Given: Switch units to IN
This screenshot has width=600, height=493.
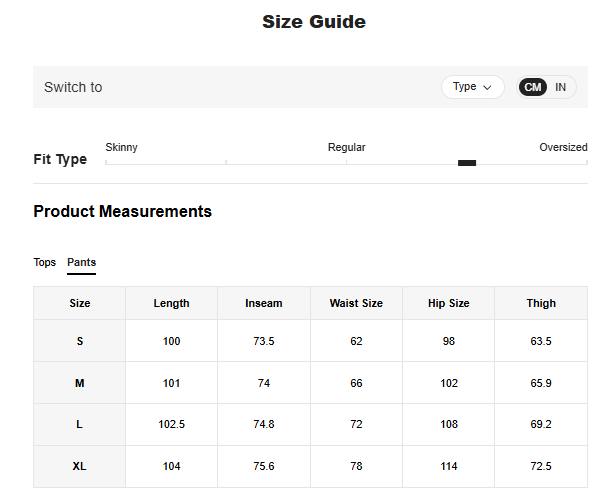Looking at the screenshot, I should click(561, 87).
